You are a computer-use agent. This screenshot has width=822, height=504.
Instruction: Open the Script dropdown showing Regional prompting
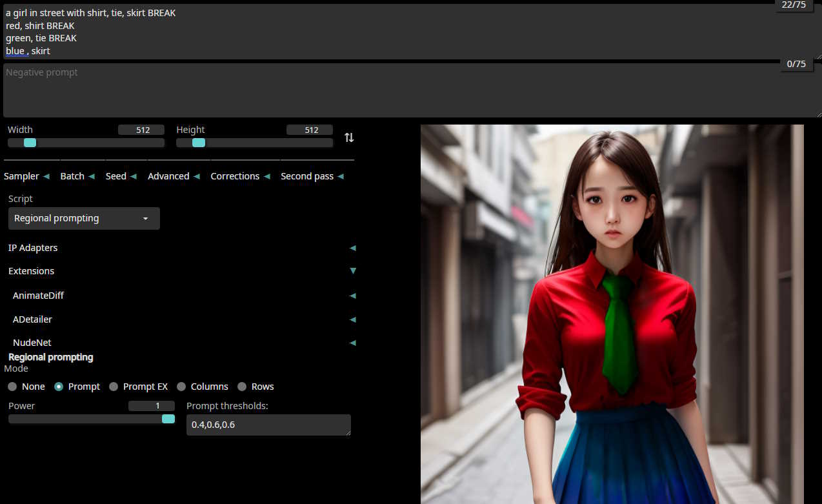84,219
